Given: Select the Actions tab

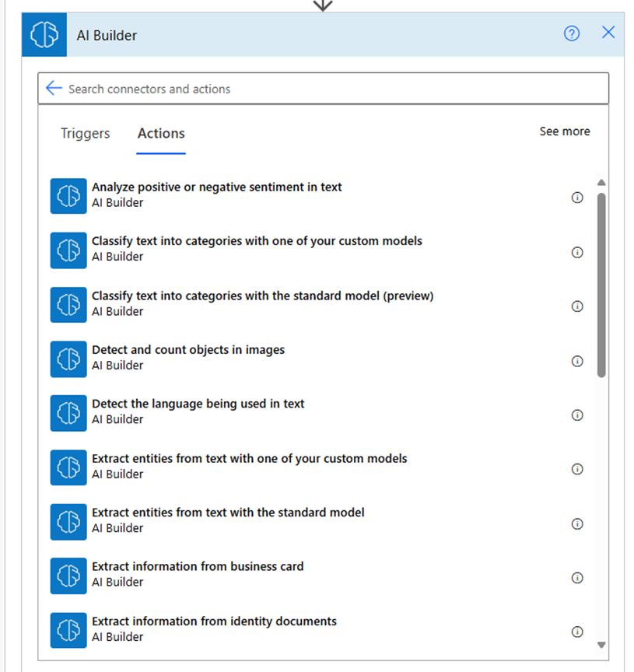Looking at the screenshot, I should [161, 133].
